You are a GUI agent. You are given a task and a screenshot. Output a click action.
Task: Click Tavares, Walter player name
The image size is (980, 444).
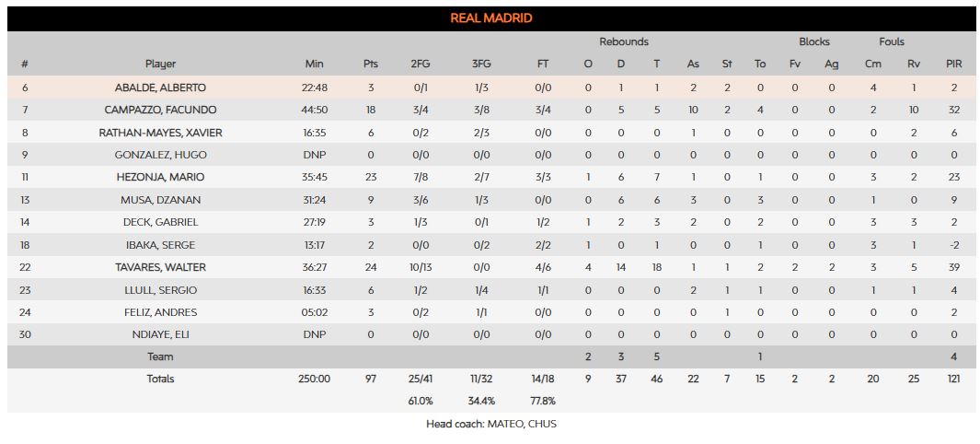160,267
